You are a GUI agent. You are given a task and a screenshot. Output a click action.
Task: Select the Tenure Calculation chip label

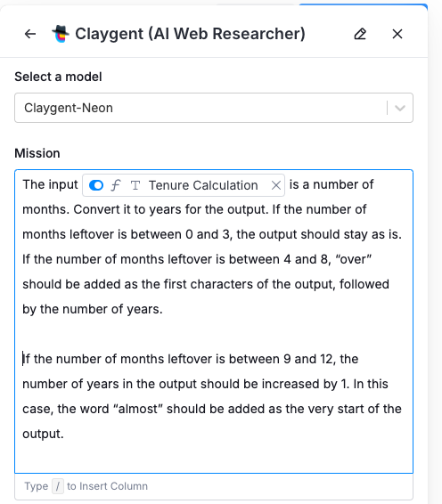(203, 185)
